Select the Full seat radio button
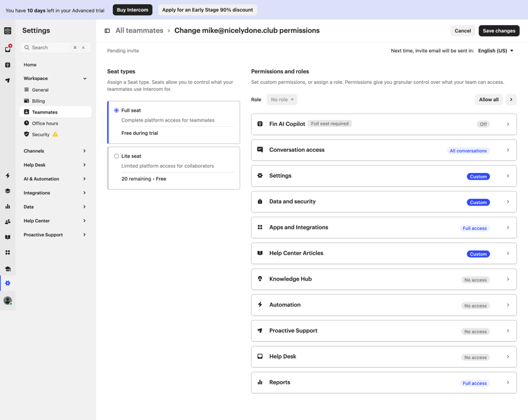The height and width of the screenshot is (420, 528). point(117,110)
